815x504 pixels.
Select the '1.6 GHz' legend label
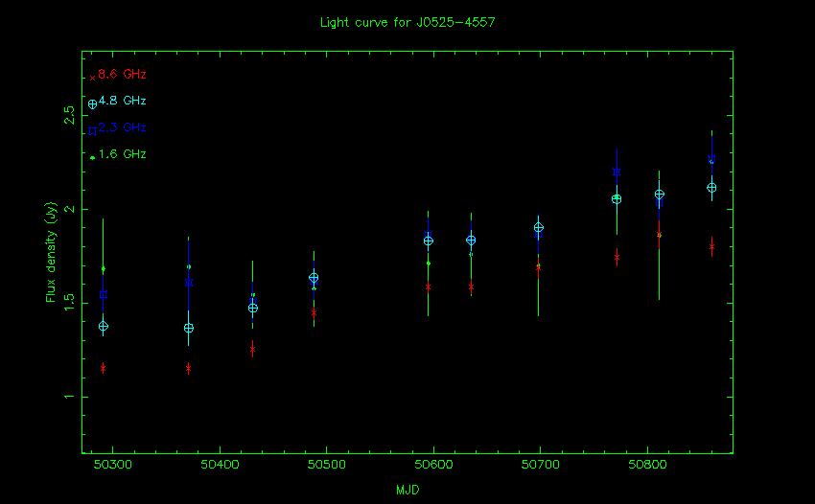pyautogui.click(x=122, y=154)
